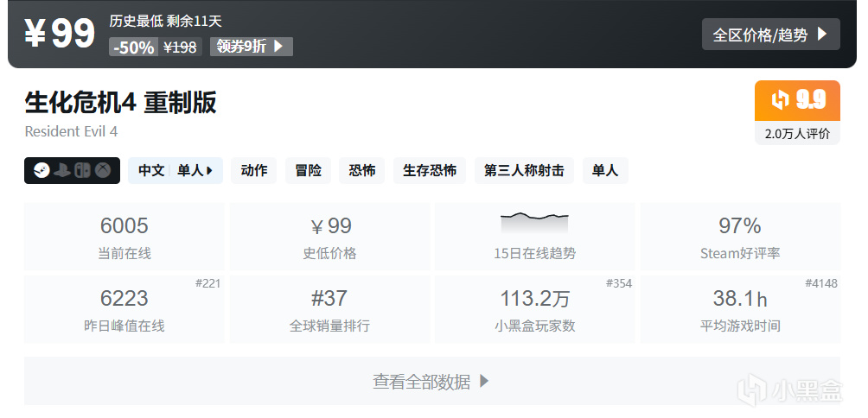The height and width of the screenshot is (418, 868).
Task: Click the -50% discount badge
Action: [x=134, y=47]
